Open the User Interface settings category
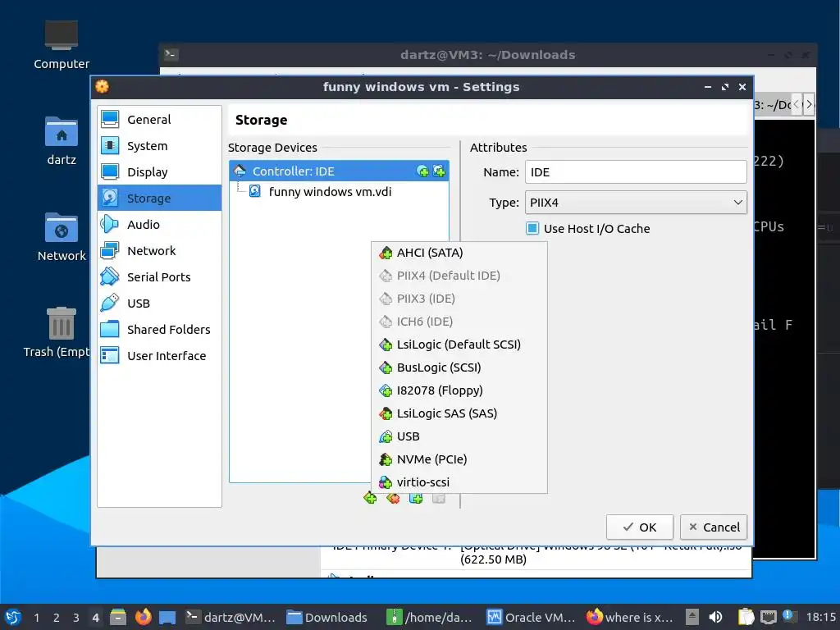The width and height of the screenshot is (840, 630). pos(160,356)
